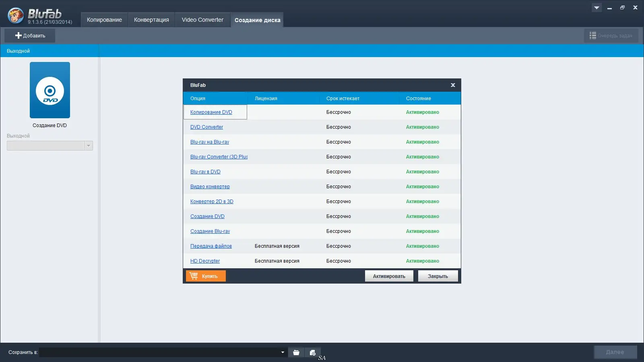Open the output folder browse icon
The image size is (644, 362).
296,352
